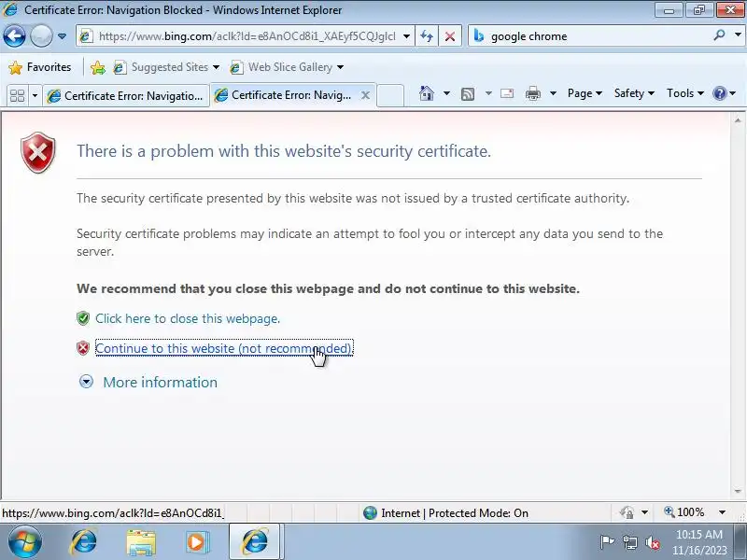
Task: Click the Home page icon
Action: [427, 93]
